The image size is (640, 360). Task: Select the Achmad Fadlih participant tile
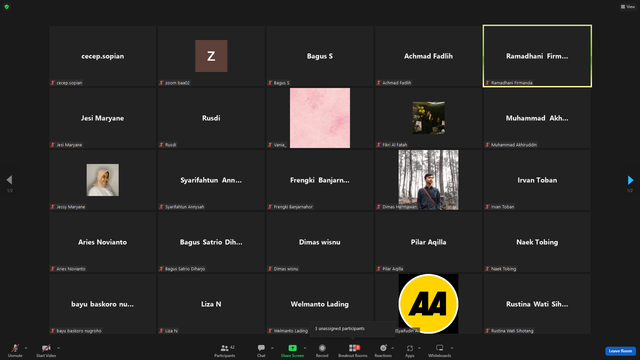tap(428, 56)
